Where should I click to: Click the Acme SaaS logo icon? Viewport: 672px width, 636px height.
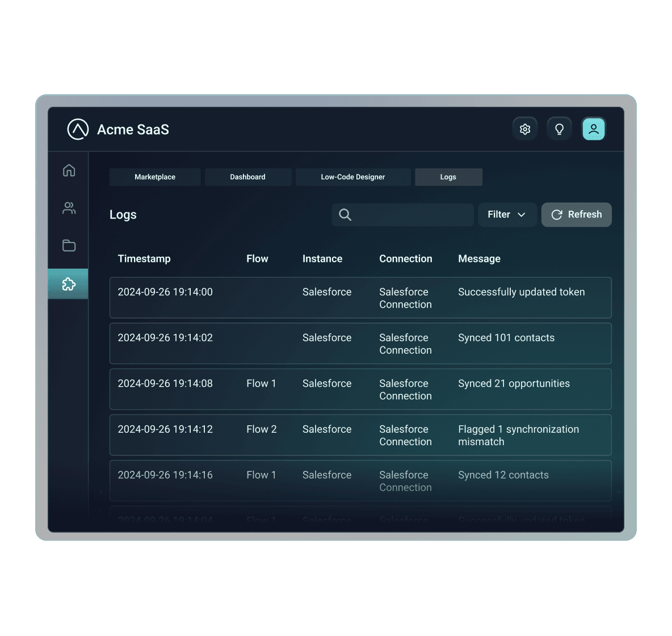[78, 129]
